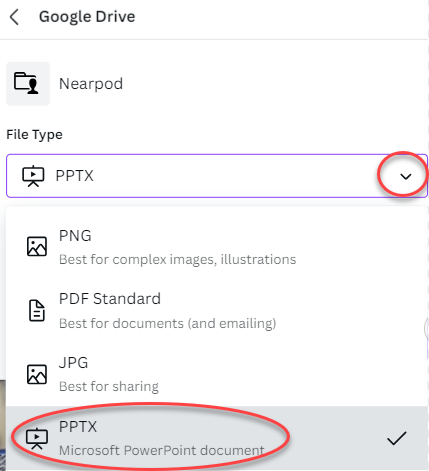Click 'Best for complex images, illustrations' description
Screen dimensions: 429x471
point(177,260)
